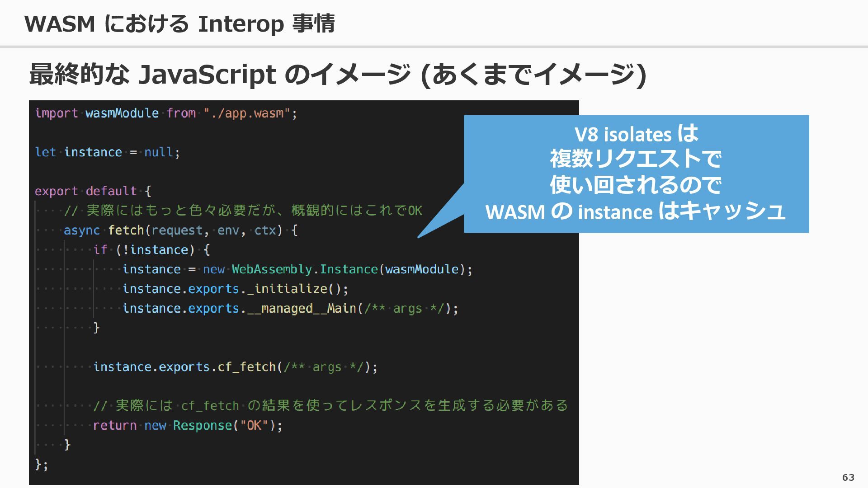
Task: Click the blue callout about V8 isolates
Action: [636, 174]
